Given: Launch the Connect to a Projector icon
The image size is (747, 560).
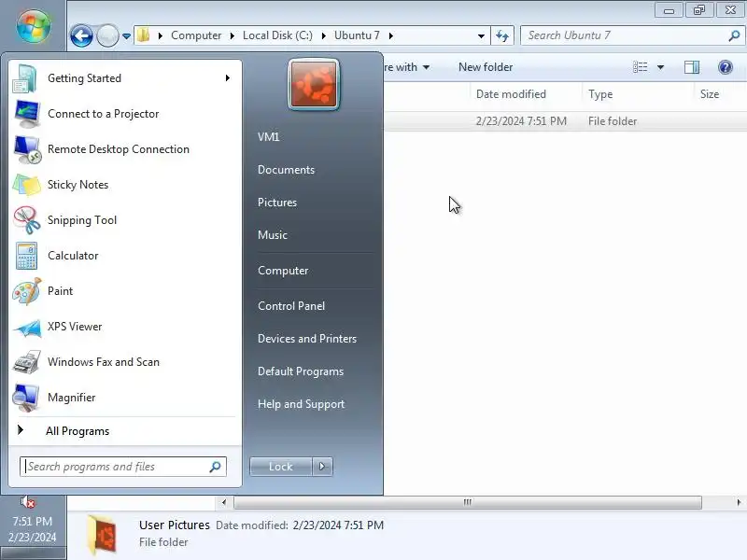Looking at the screenshot, I should tap(27, 114).
